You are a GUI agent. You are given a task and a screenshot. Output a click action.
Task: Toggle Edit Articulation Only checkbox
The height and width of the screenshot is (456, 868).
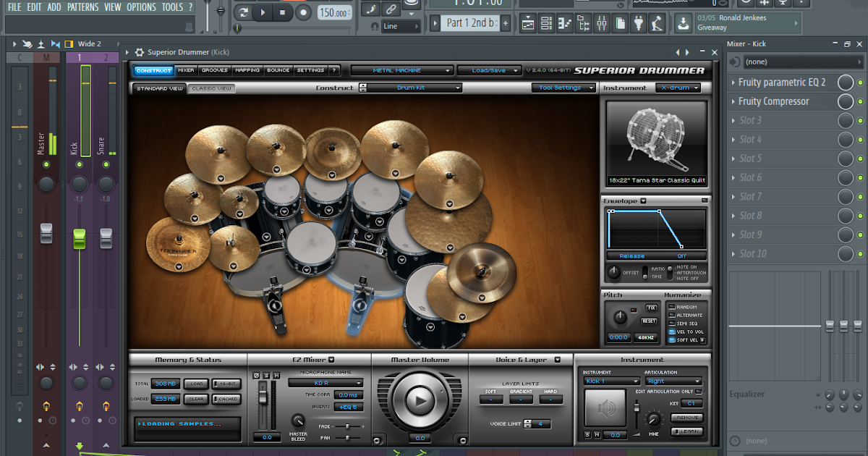[699, 392]
